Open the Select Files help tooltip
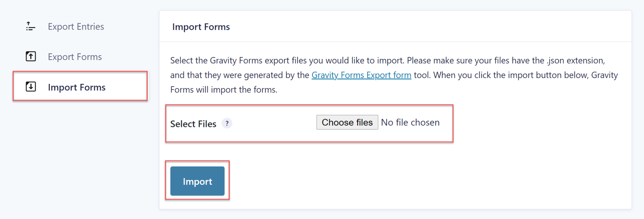 [227, 123]
